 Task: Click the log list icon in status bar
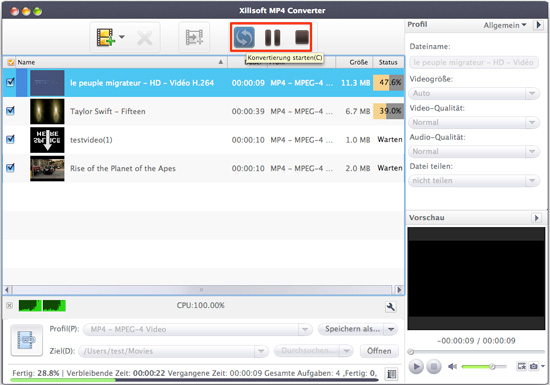click(391, 374)
